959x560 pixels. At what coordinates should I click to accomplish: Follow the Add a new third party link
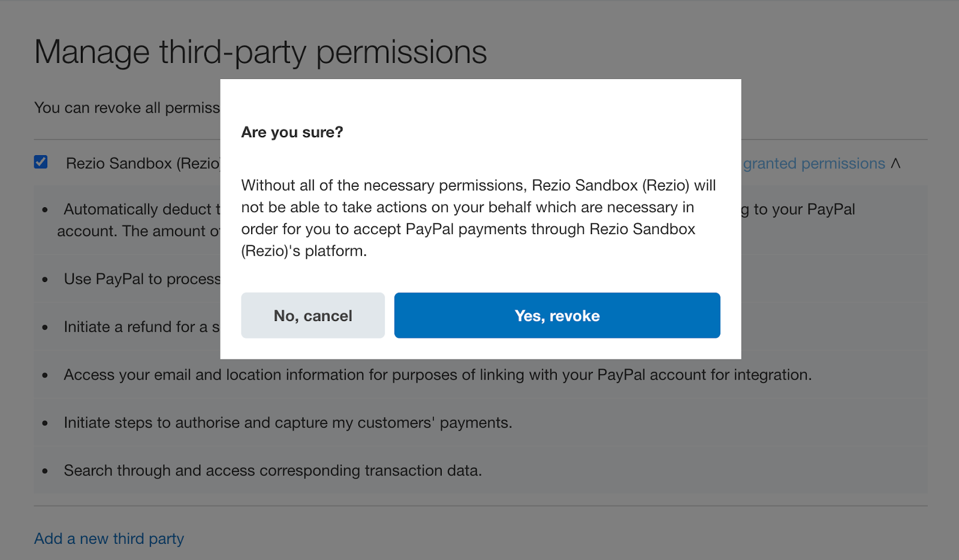(x=109, y=538)
